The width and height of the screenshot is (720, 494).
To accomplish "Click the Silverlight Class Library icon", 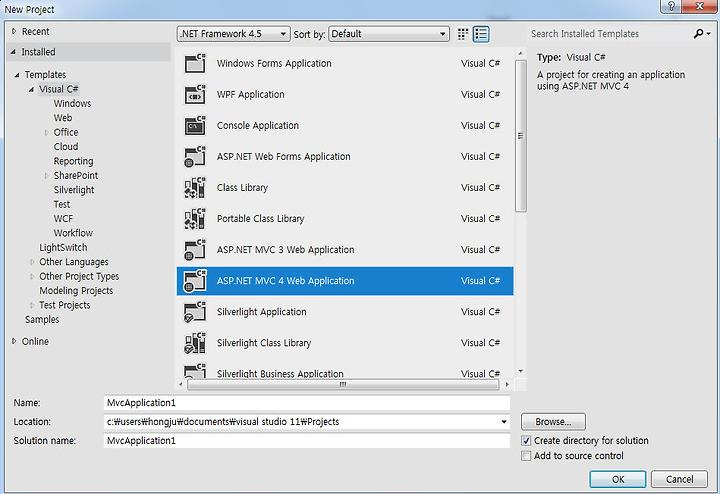I will click(195, 343).
